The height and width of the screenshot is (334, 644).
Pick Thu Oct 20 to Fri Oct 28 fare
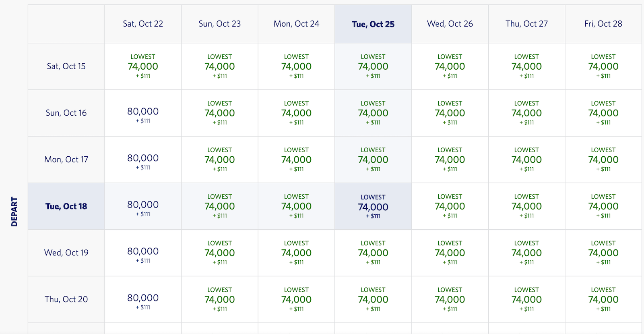click(603, 299)
